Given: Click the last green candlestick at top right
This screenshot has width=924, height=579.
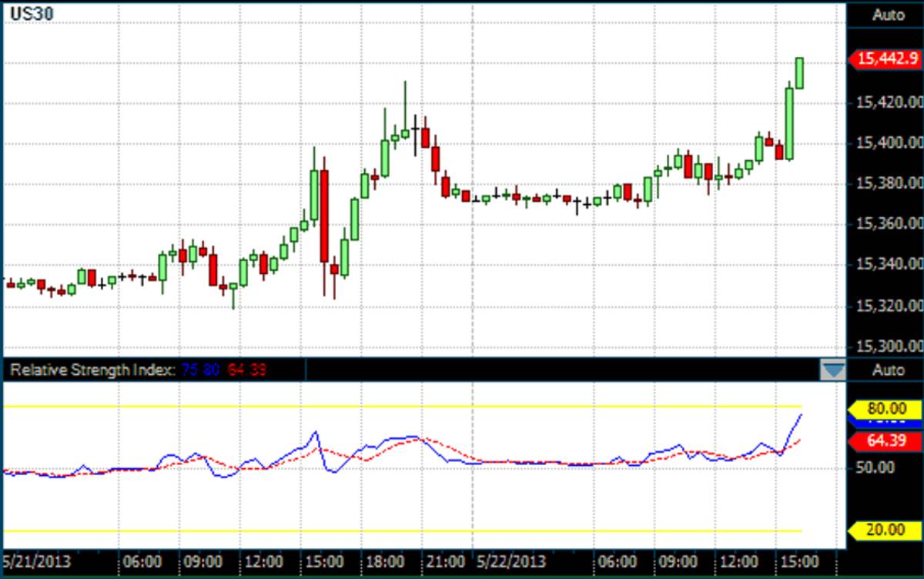Looking at the screenshot, I should click(x=800, y=73).
